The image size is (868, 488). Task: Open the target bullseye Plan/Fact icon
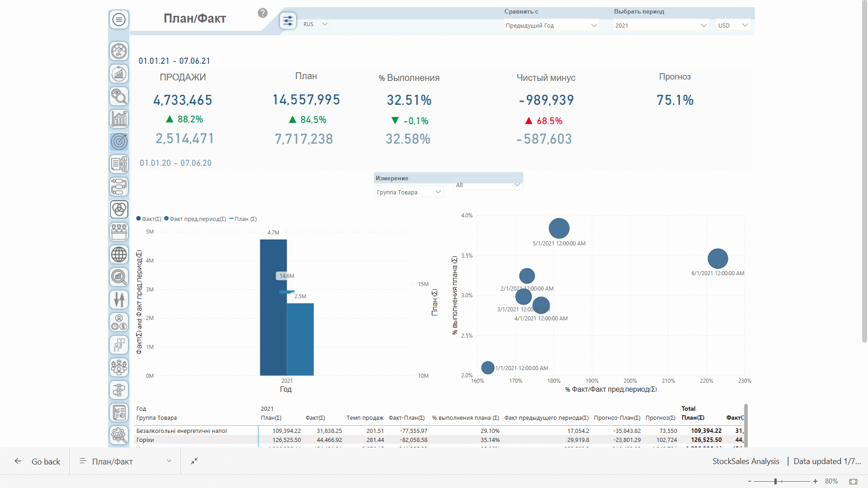click(119, 141)
